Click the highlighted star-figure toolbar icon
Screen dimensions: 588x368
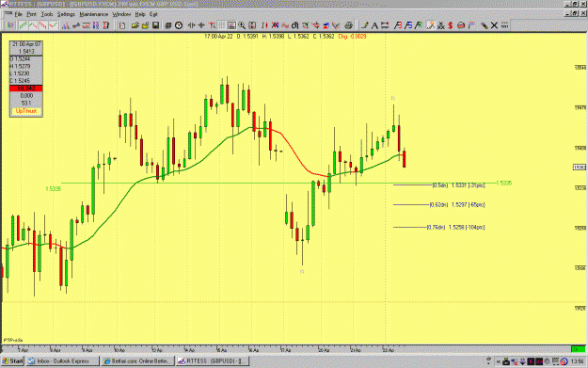point(431,25)
